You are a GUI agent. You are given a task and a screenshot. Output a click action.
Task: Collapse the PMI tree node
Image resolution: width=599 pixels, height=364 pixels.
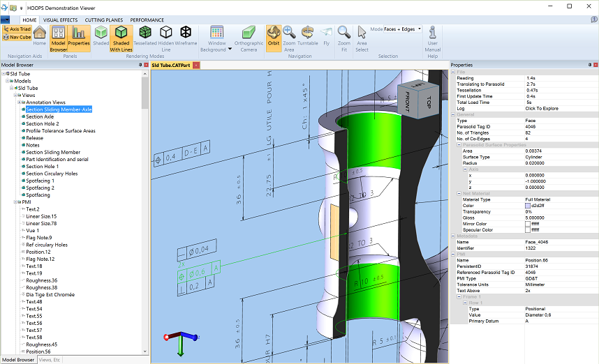coord(15,202)
